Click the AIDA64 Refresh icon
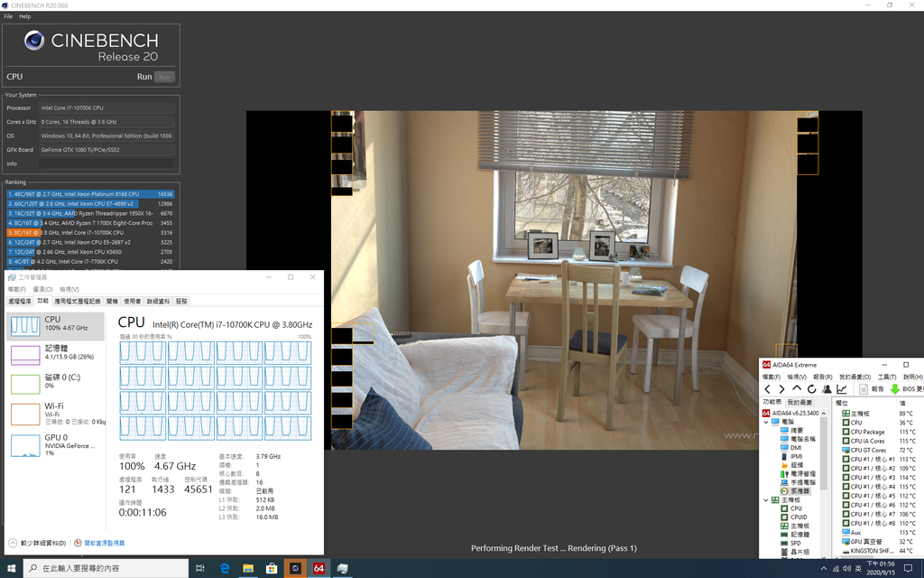 point(811,388)
